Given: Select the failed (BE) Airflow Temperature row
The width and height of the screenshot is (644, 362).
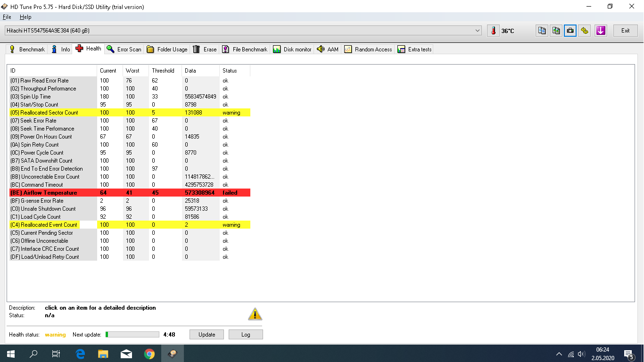Looking at the screenshot, I should coord(130,193).
